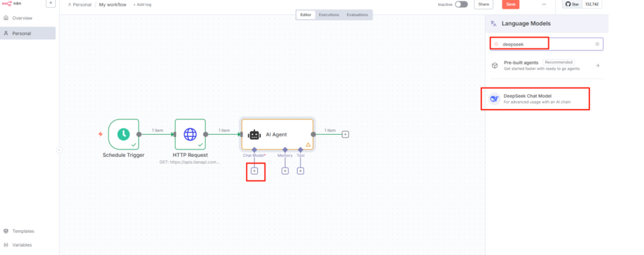Click the DeepSeek whale icon
The height and width of the screenshot is (255, 644).
(494, 99)
